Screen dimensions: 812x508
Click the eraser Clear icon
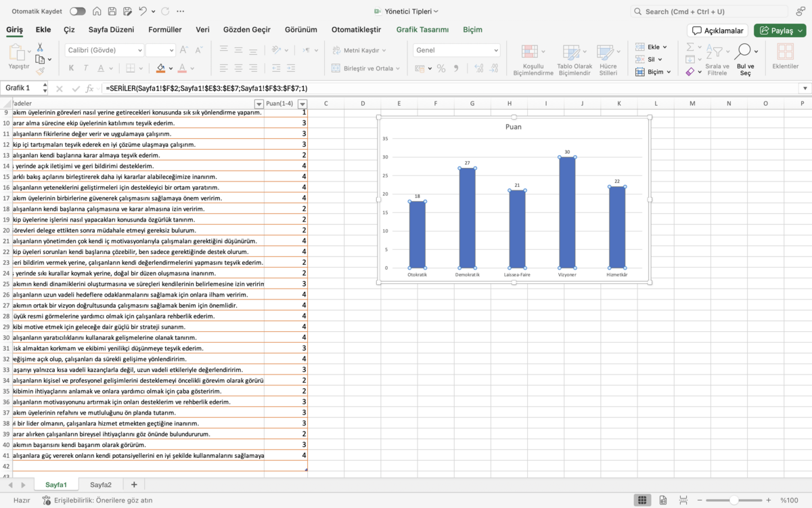(690, 71)
